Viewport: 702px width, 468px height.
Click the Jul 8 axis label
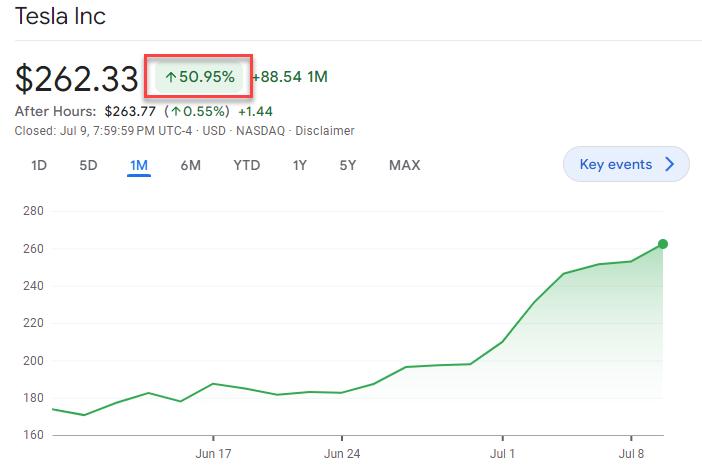pos(631,454)
